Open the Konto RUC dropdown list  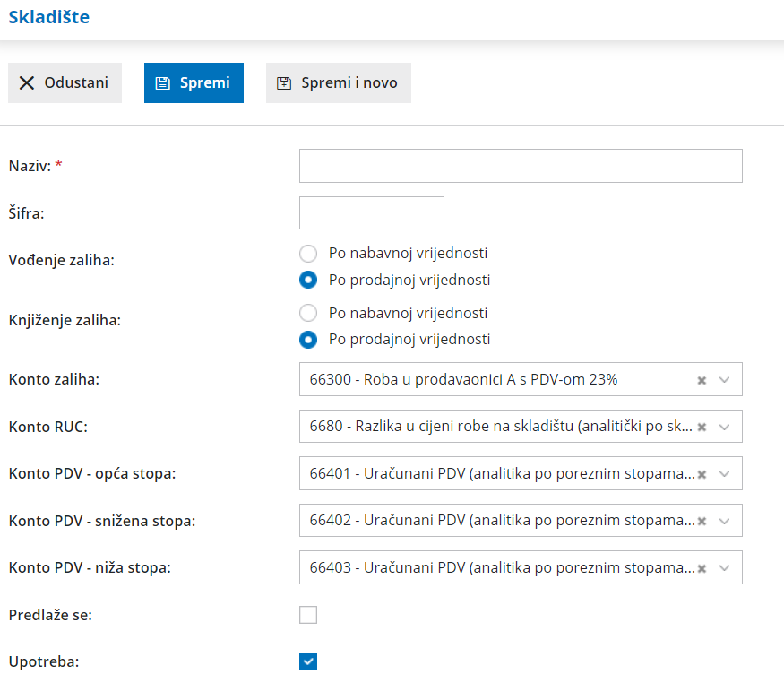point(725,427)
